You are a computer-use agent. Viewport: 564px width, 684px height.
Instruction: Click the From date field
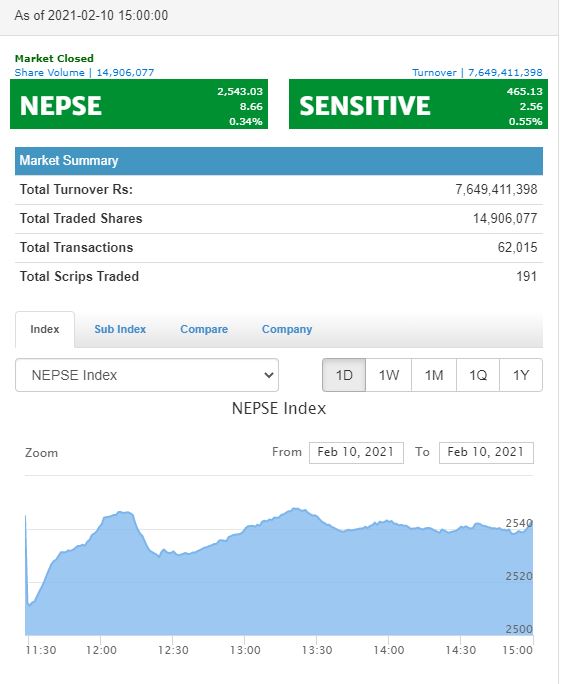tap(356, 452)
